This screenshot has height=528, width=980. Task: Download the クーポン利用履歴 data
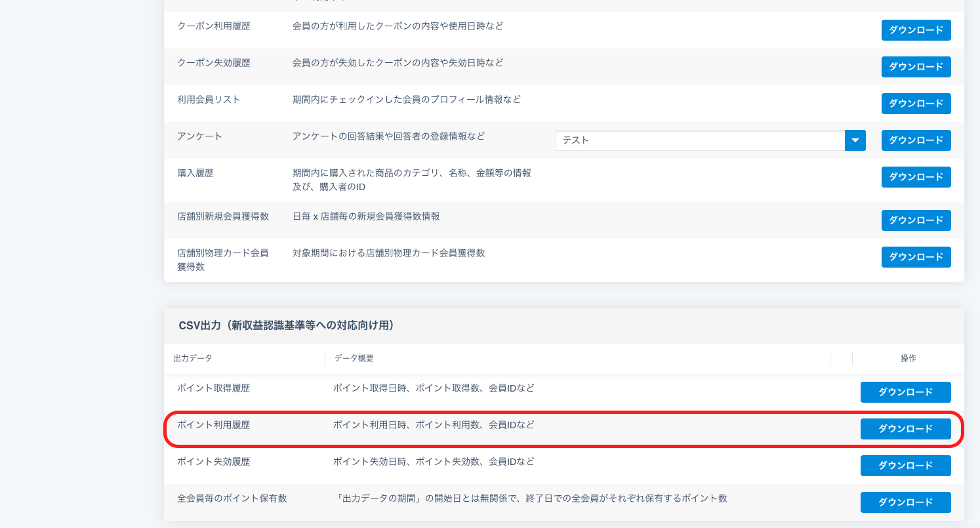tap(916, 30)
